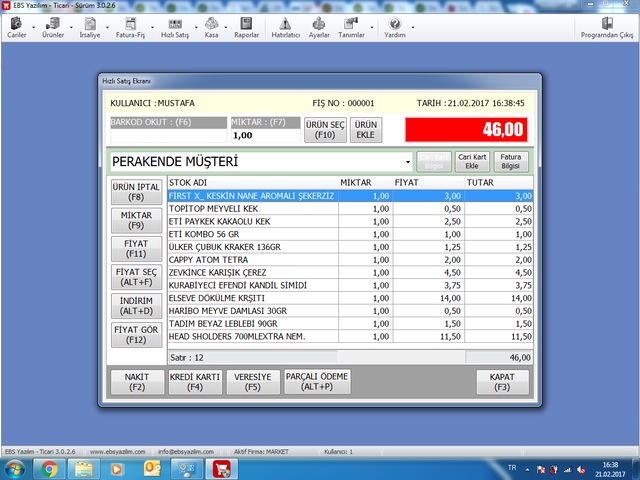This screenshot has width=640, height=480.
Task: Open the Yardım toolbar icon
Action: pos(395,27)
